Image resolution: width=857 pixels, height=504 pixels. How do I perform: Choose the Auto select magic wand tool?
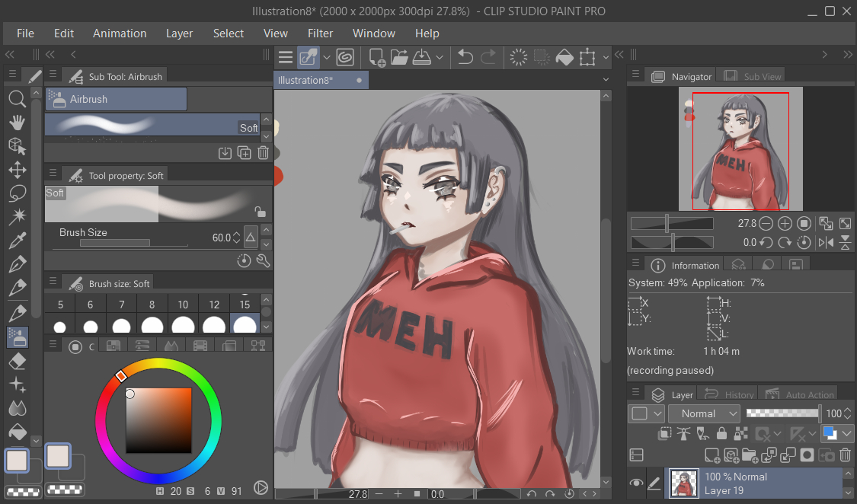coord(17,218)
